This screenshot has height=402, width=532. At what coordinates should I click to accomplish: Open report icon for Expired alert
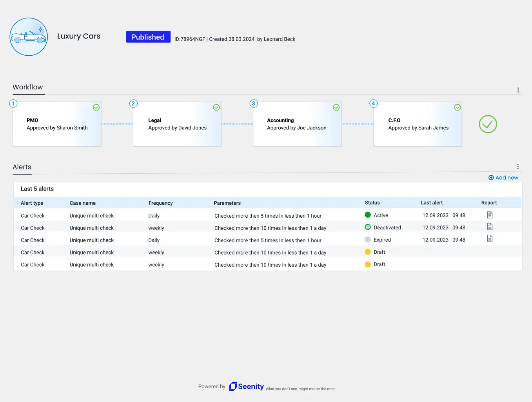(x=490, y=238)
